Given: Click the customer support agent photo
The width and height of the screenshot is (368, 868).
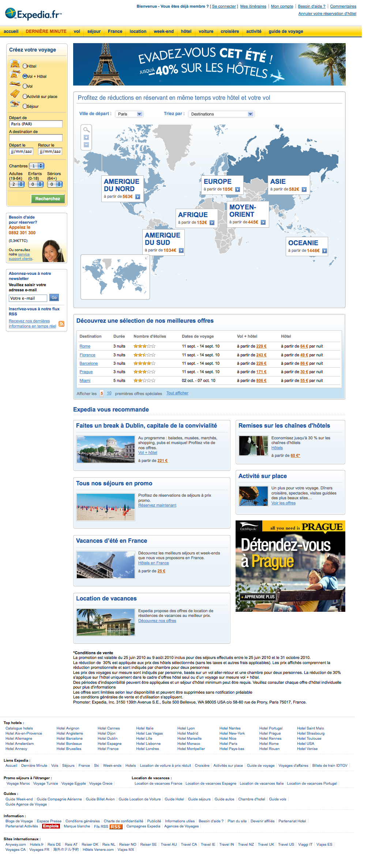Looking at the screenshot, I should (53, 251).
